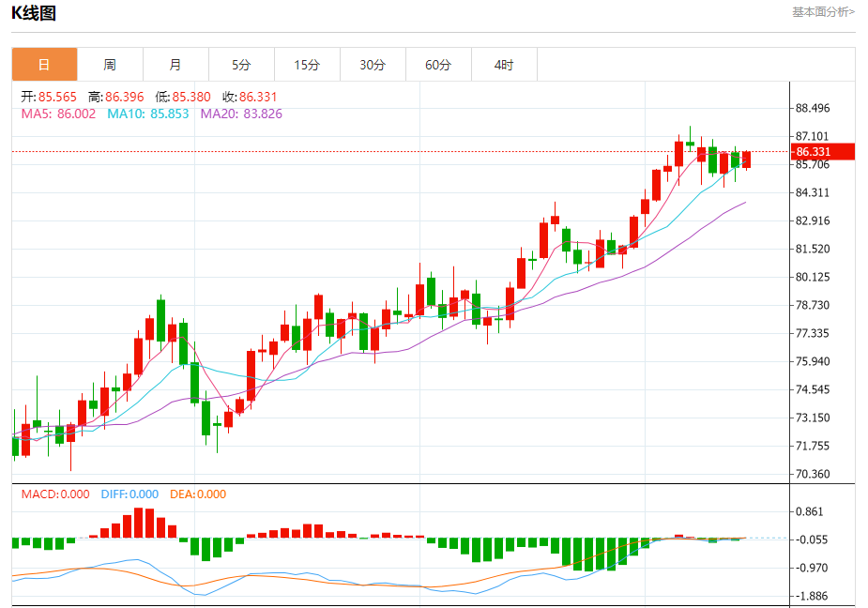The height and width of the screenshot is (608, 868).
Task: Open the 4时 interval tab
Action: pos(504,65)
